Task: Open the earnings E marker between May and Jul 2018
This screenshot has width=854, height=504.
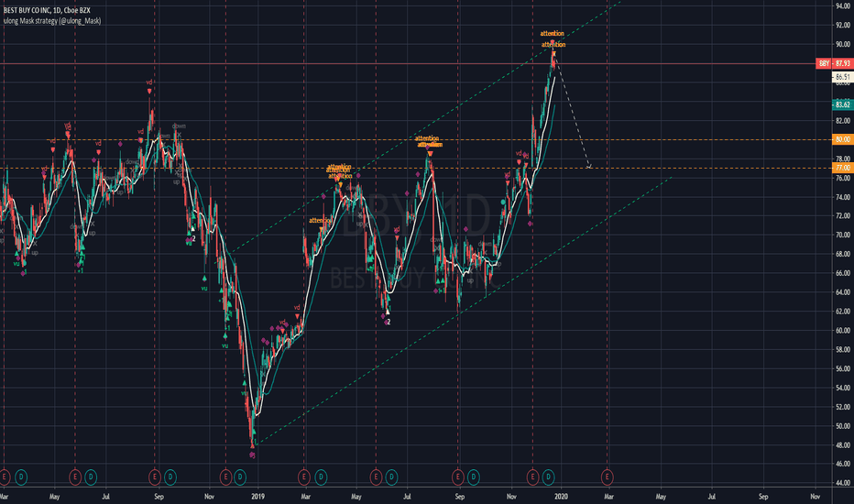Action: (75, 477)
